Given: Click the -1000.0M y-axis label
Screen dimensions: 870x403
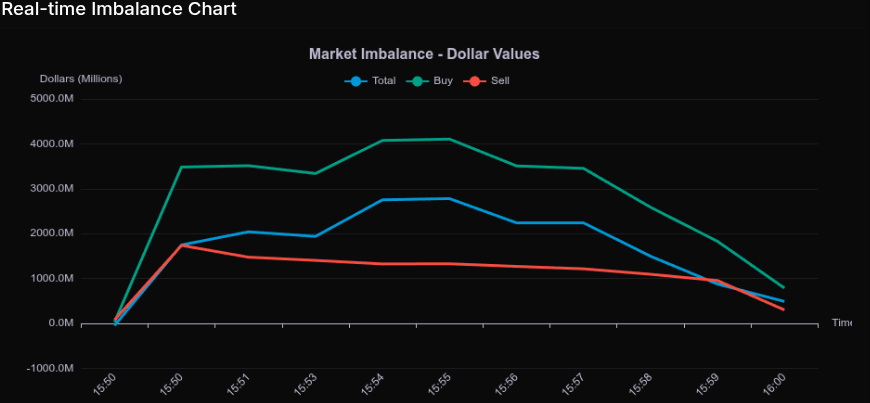Looking at the screenshot, I should coord(52,368).
